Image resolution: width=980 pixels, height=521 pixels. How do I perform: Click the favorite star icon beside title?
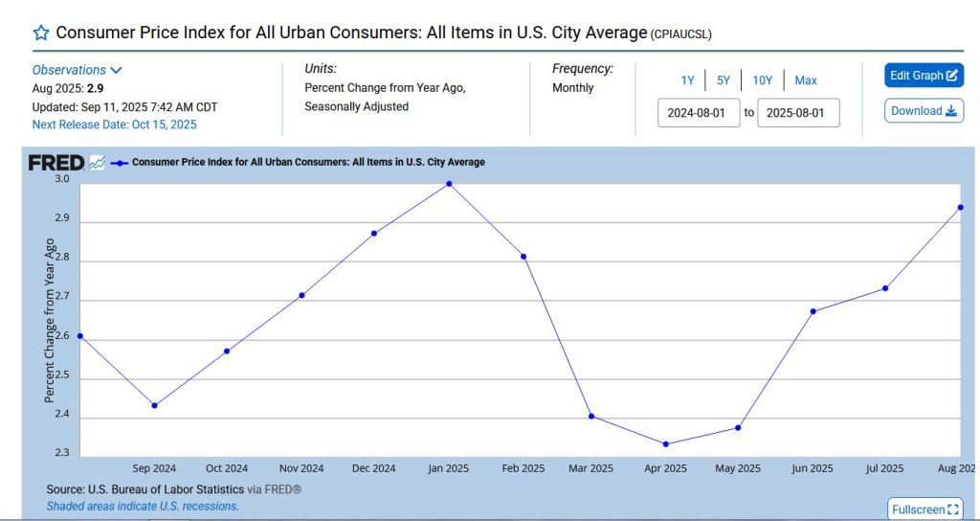(x=41, y=33)
